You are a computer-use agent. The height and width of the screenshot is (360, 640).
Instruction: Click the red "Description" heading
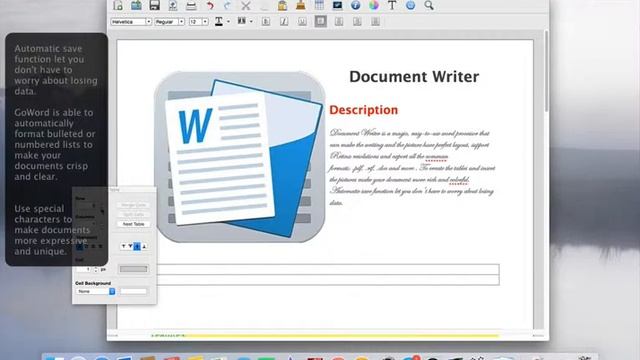(363, 110)
